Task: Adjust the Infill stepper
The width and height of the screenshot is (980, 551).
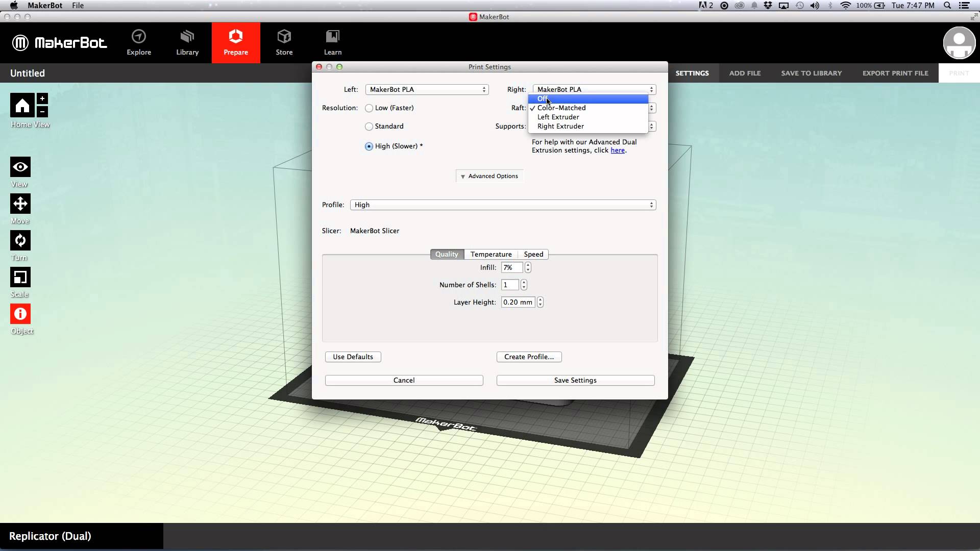Action: pyautogui.click(x=528, y=268)
